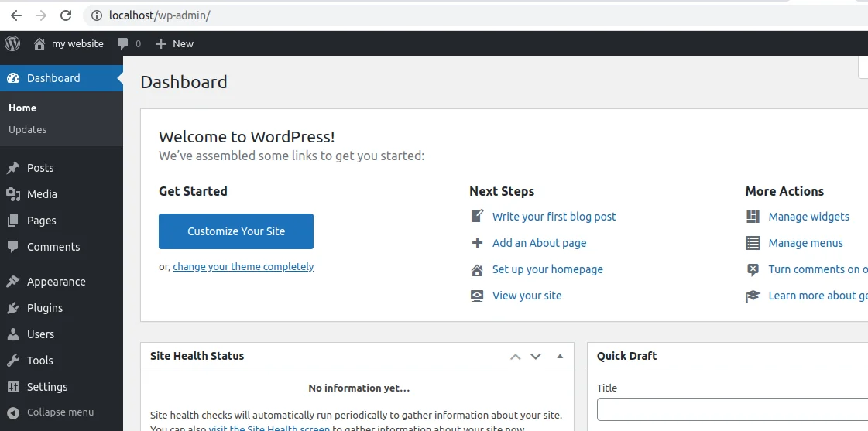Click the list icon beside Manage menus
868x431 pixels.
(x=753, y=243)
